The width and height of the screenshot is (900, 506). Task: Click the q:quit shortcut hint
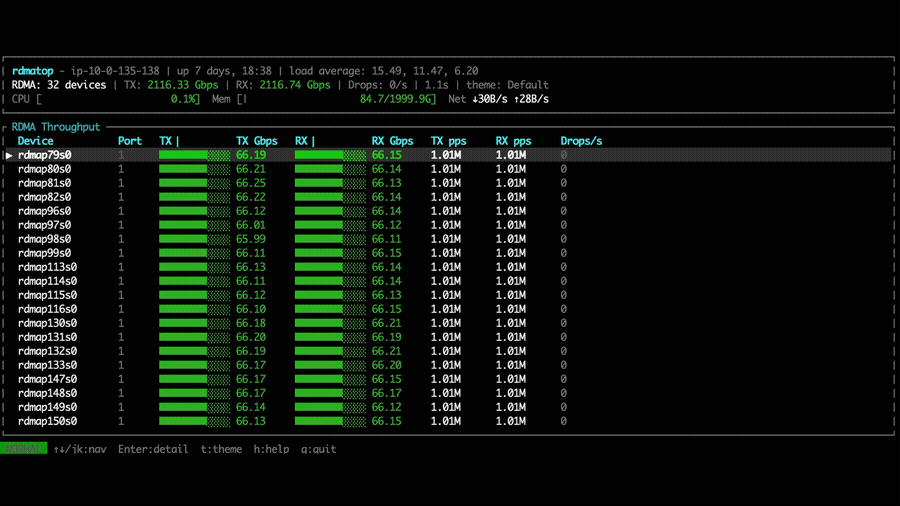(x=319, y=449)
